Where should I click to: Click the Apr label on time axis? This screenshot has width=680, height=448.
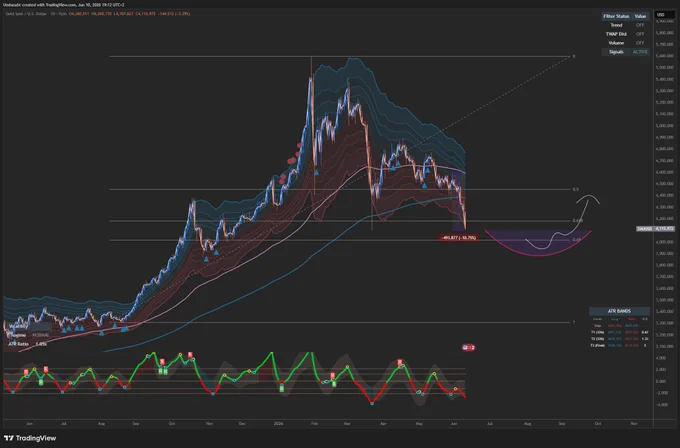point(383,423)
